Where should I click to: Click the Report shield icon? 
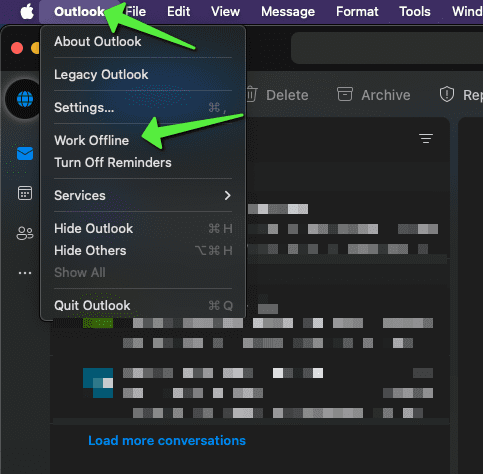coord(447,94)
